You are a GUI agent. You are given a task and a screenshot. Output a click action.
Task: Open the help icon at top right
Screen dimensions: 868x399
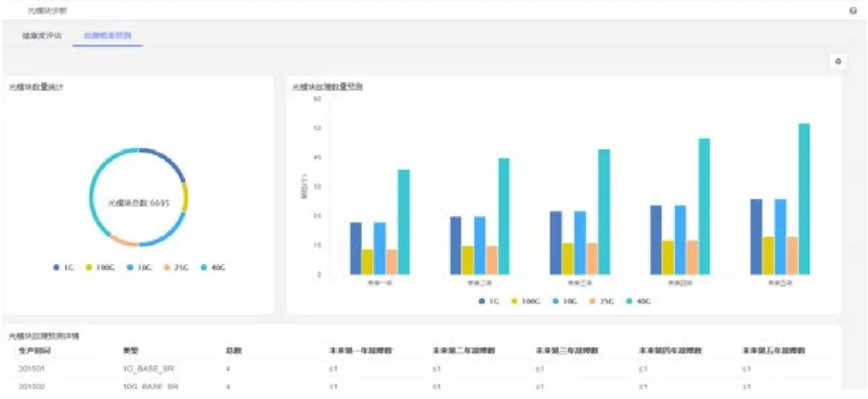point(853,10)
